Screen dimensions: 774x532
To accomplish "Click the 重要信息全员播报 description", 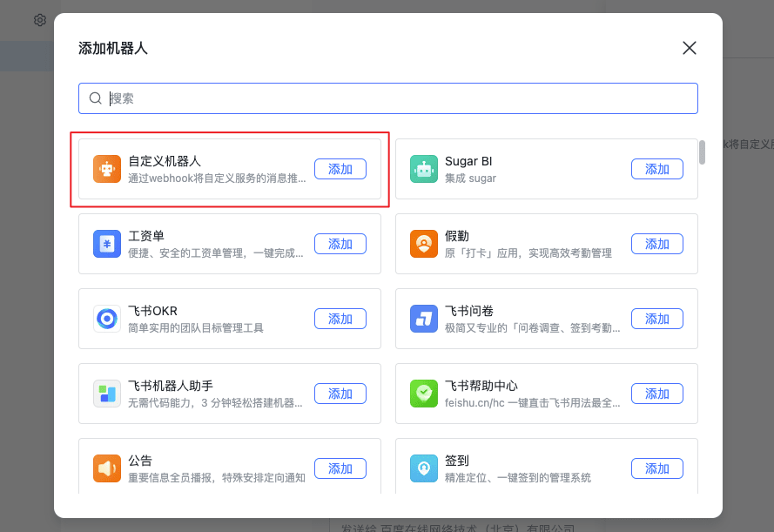I will (x=217, y=478).
